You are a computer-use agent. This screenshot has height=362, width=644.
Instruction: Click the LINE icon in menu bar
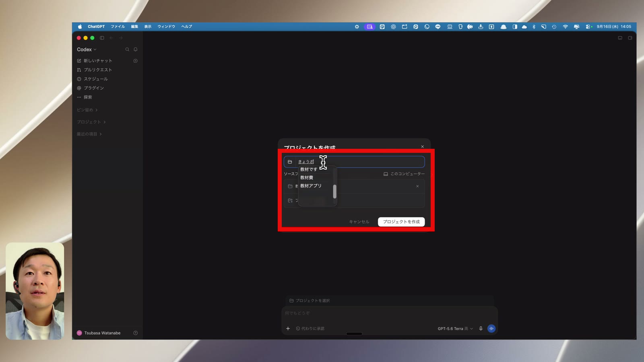[438, 27]
